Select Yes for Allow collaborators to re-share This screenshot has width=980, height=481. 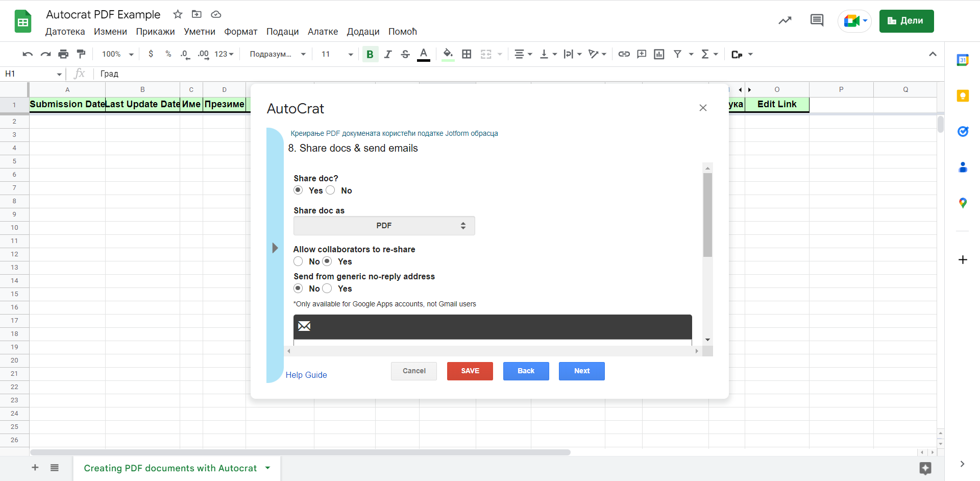(327, 261)
